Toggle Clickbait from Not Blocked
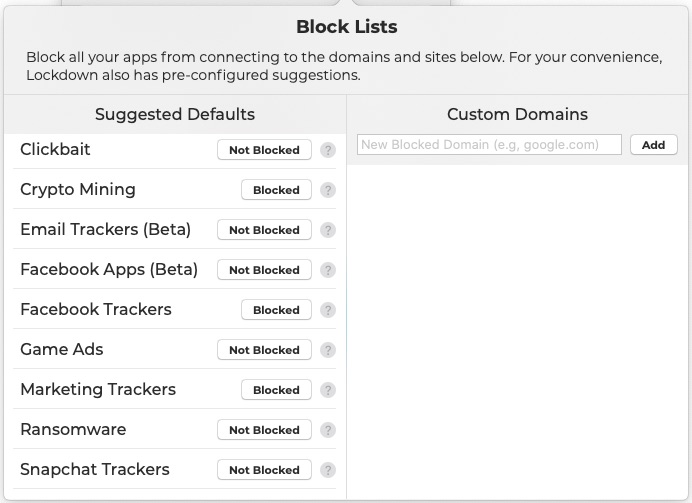 coord(264,150)
